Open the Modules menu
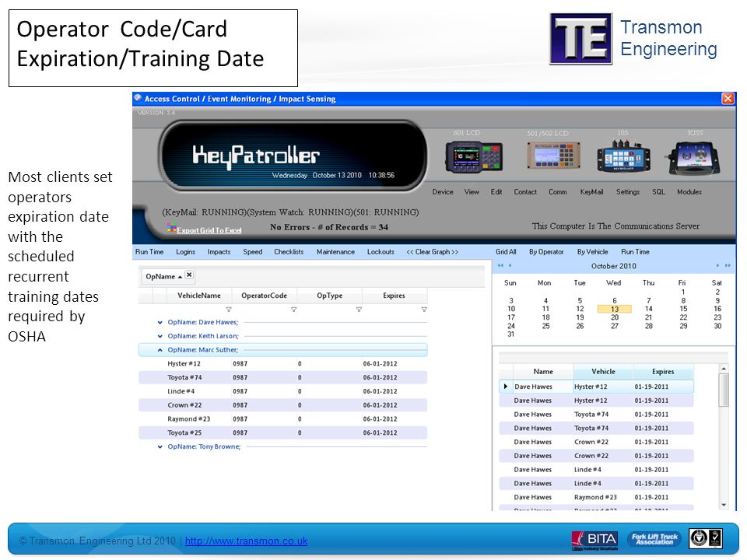The height and width of the screenshot is (560, 747). (x=689, y=192)
